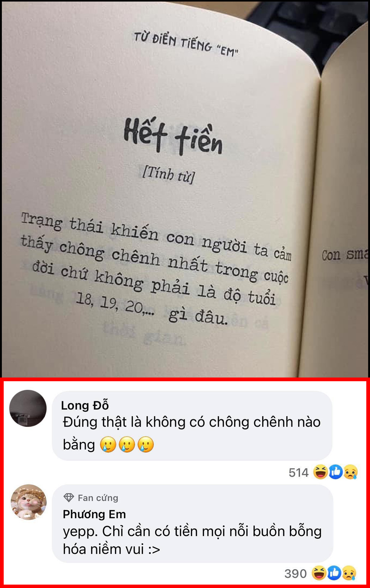
Task: Click the first crying emoji in Long Đỗ's comment
Action: point(108,444)
